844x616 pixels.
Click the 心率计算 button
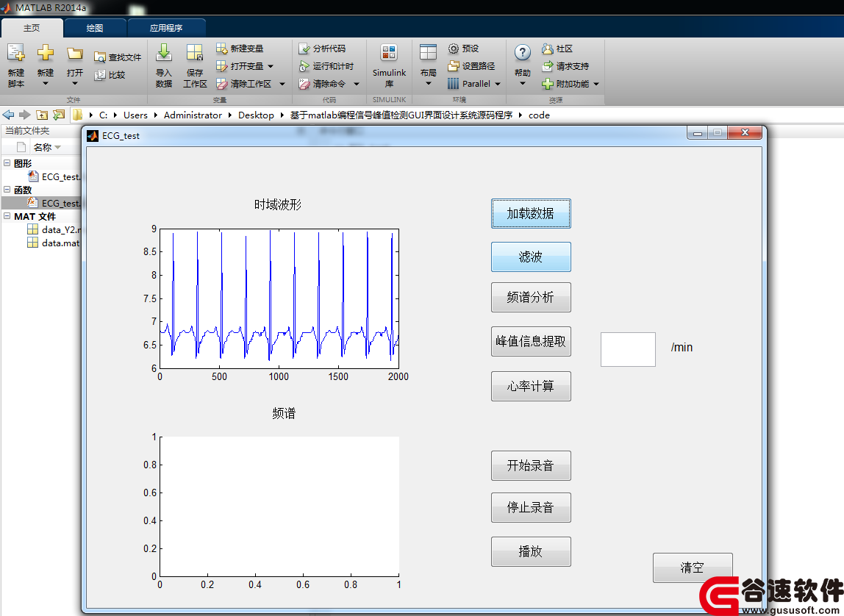(x=531, y=386)
